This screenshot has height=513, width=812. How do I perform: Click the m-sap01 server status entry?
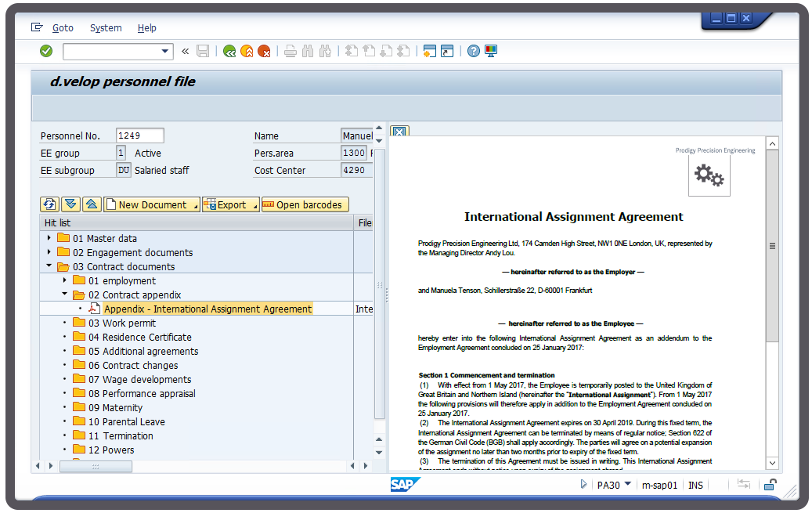(659, 485)
